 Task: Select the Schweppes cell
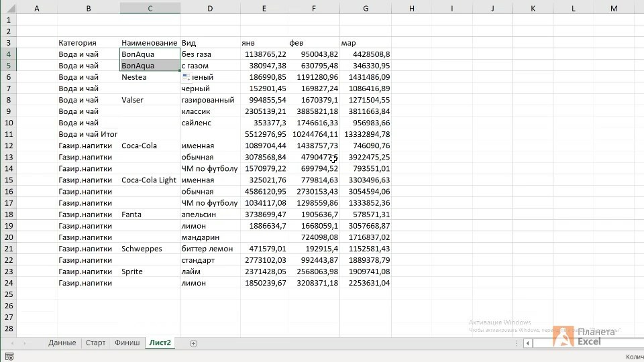pos(150,249)
